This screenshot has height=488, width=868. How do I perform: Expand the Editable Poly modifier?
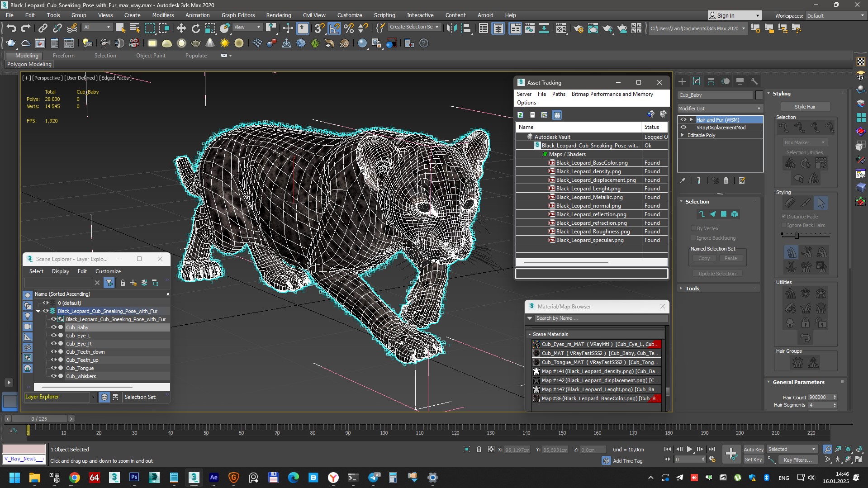click(683, 135)
